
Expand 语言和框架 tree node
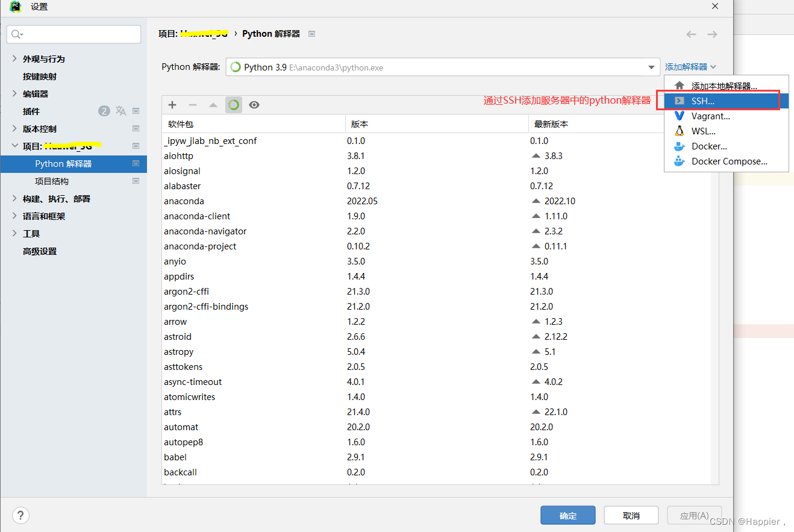[14, 216]
